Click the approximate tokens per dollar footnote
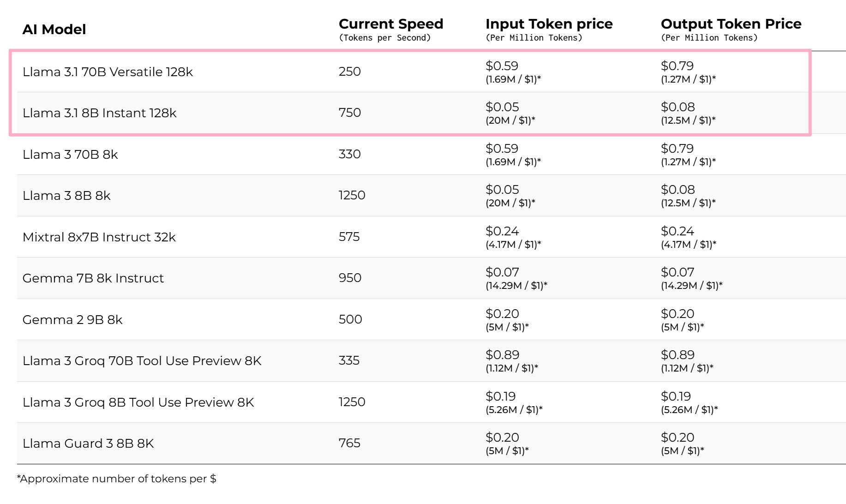 116,479
